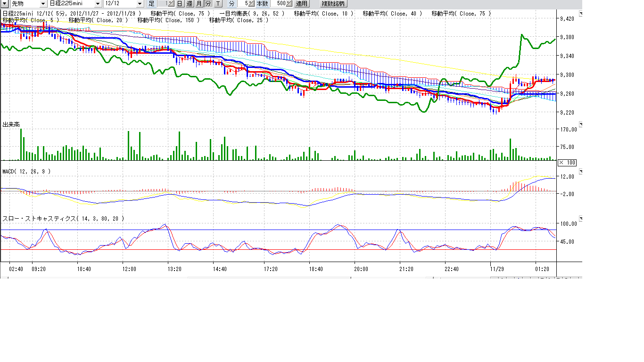Click the T (tick) chart button
644x362 pixels.
(218, 3)
